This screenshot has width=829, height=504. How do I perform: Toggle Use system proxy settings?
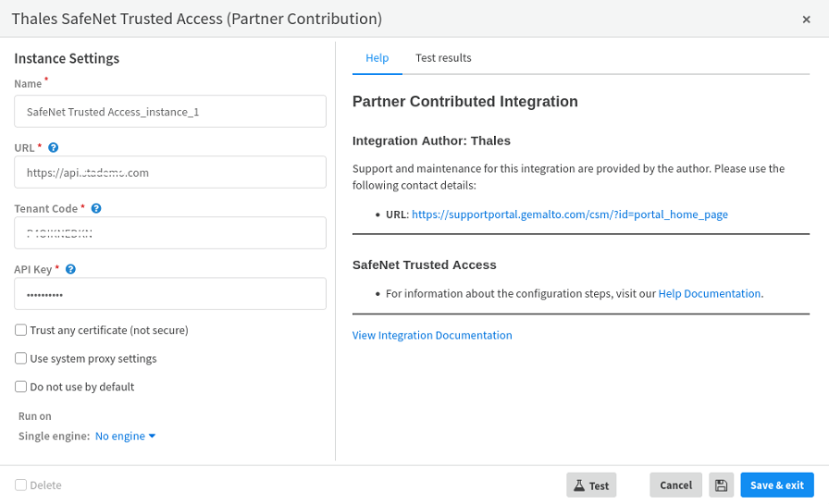pyautogui.click(x=21, y=359)
